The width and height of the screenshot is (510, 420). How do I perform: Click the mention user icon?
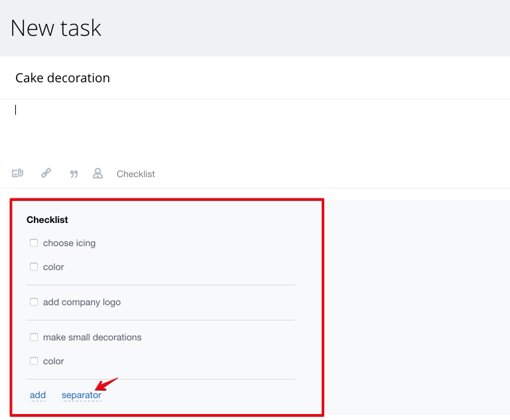[x=97, y=174]
